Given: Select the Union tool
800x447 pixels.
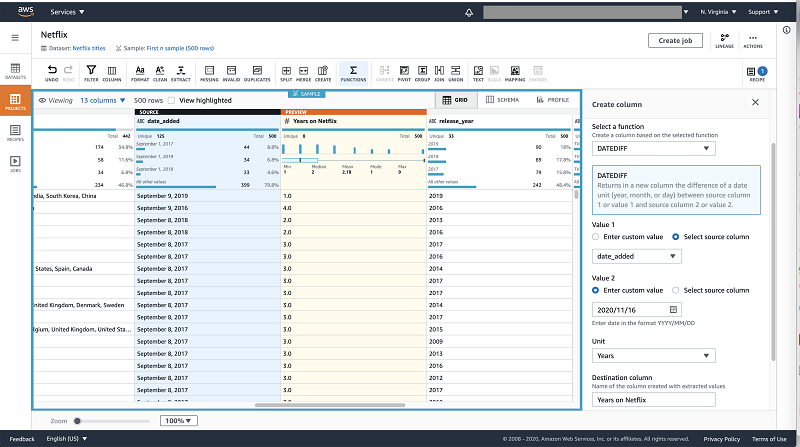Looking at the screenshot, I should tap(456, 72).
